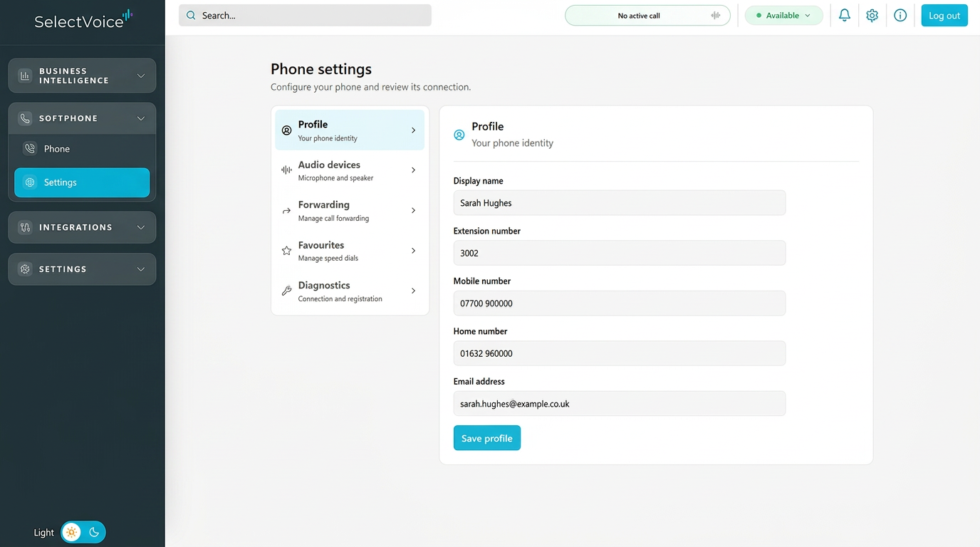The width and height of the screenshot is (980, 547).
Task: Collapse the Softphone section chevron
Action: point(141,118)
